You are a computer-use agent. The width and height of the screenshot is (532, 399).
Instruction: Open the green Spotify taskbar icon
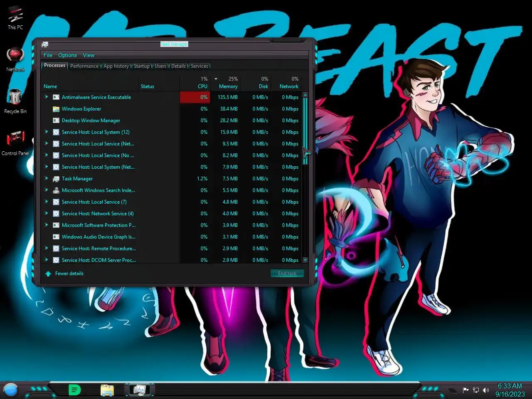(x=74, y=390)
